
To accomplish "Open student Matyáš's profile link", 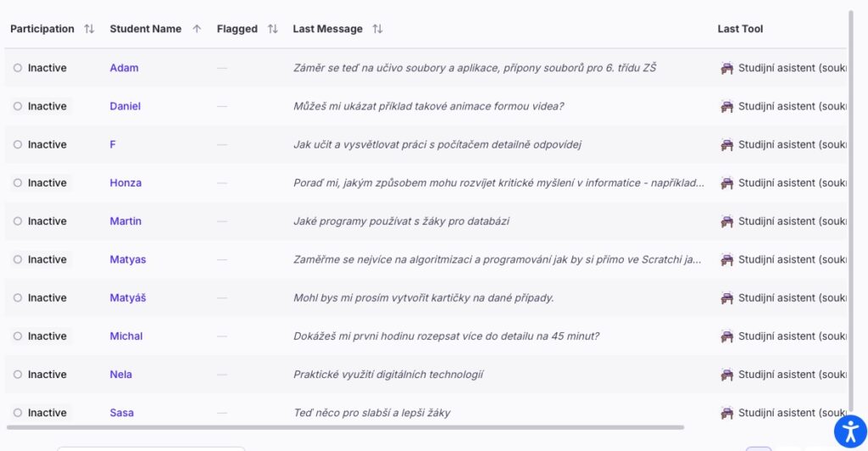I will 128,298.
